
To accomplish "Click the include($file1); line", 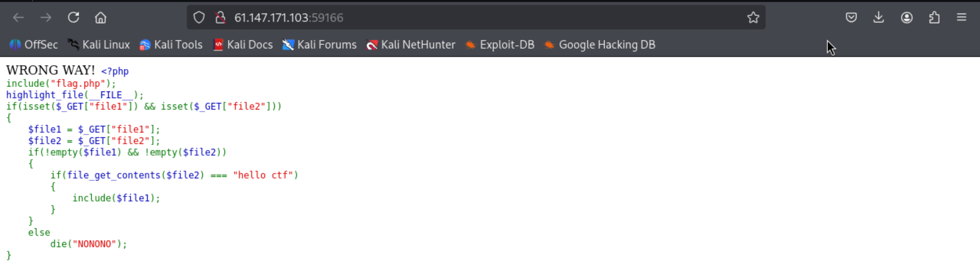I will (x=116, y=198).
